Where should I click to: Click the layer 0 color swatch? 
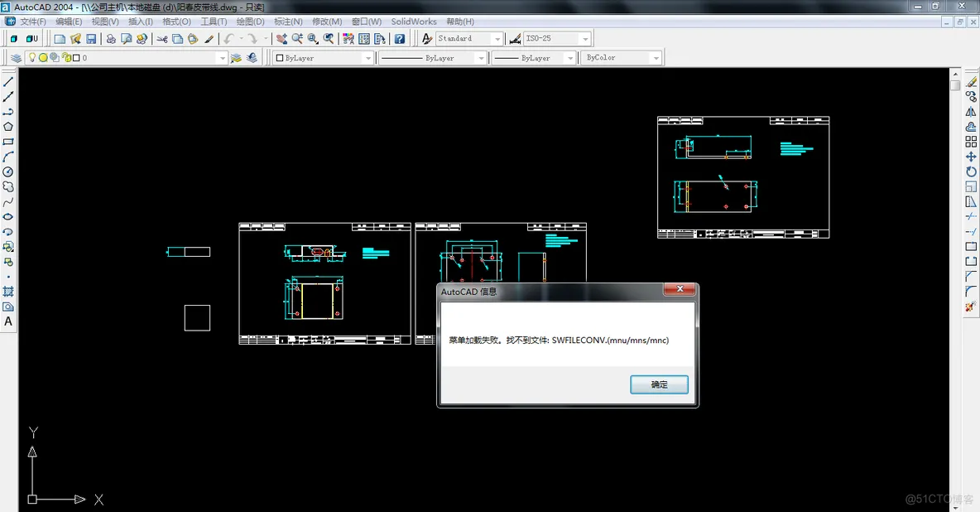76,58
